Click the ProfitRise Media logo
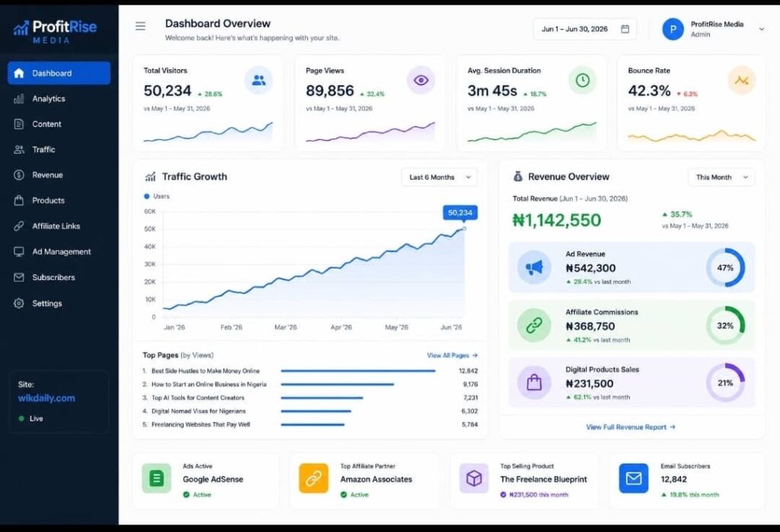 [55, 32]
